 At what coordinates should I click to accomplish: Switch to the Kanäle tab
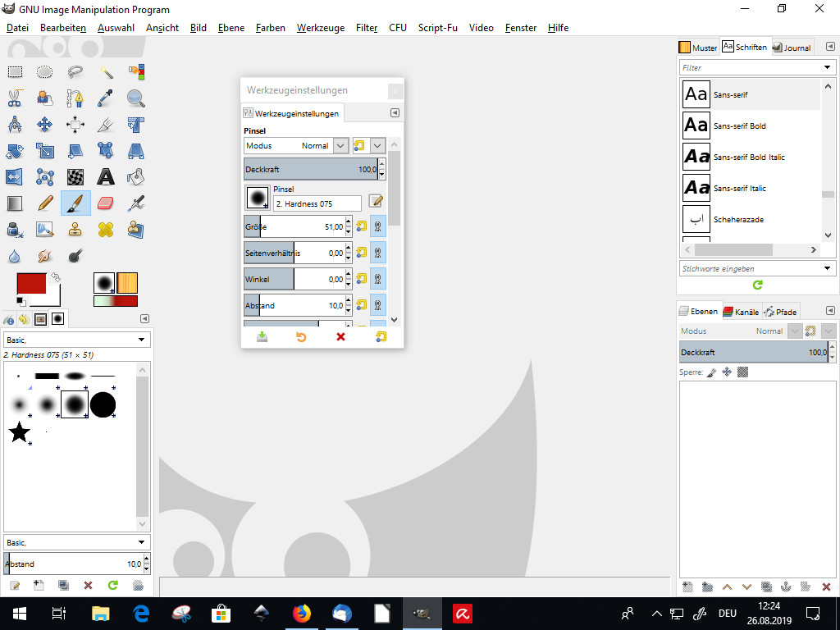click(741, 312)
